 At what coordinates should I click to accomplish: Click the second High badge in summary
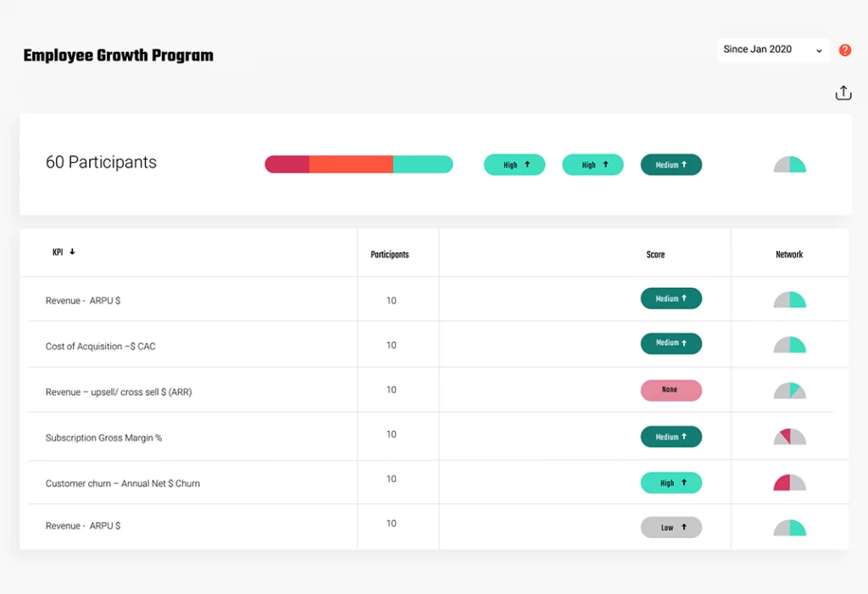tap(593, 164)
